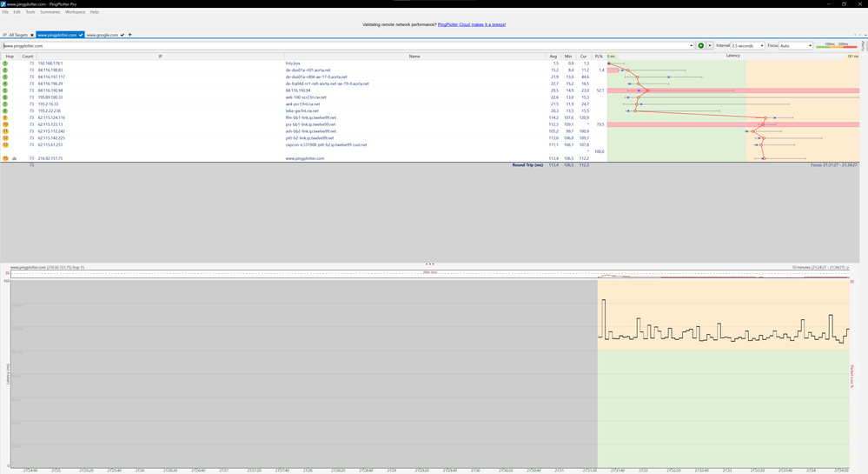Switch to the www.google.com tab
Viewport: 868px width, 474px height.
click(103, 35)
